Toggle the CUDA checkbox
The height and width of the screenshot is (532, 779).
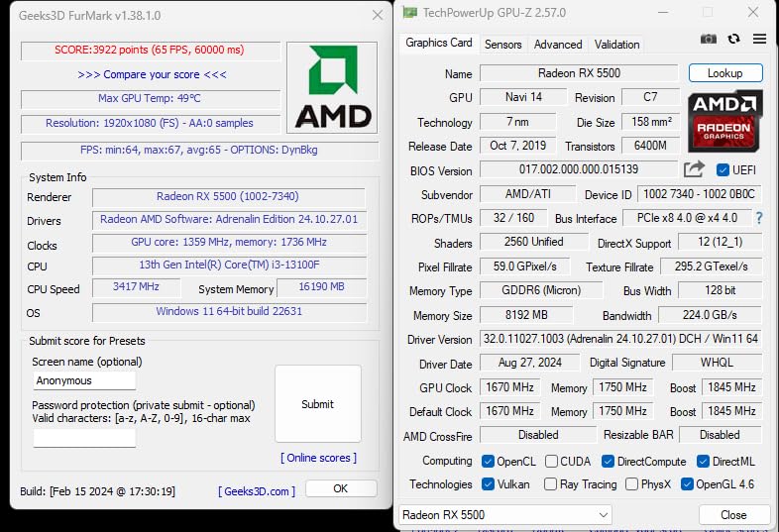(x=551, y=461)
